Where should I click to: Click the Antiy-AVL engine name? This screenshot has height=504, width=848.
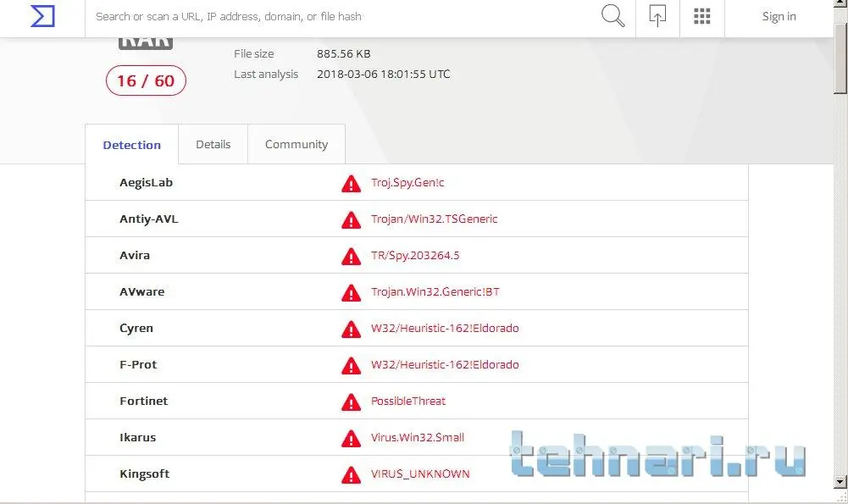tap(149, 219)
